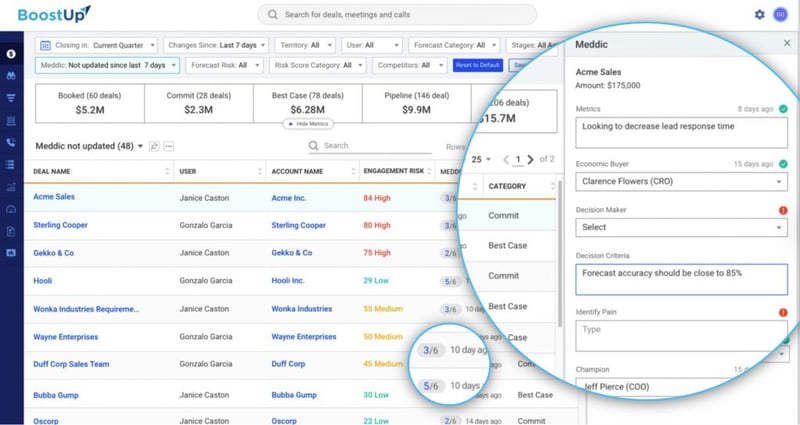Go to next page of results
The width and height of the screenshot is (800, 425).
coord(531,160)
